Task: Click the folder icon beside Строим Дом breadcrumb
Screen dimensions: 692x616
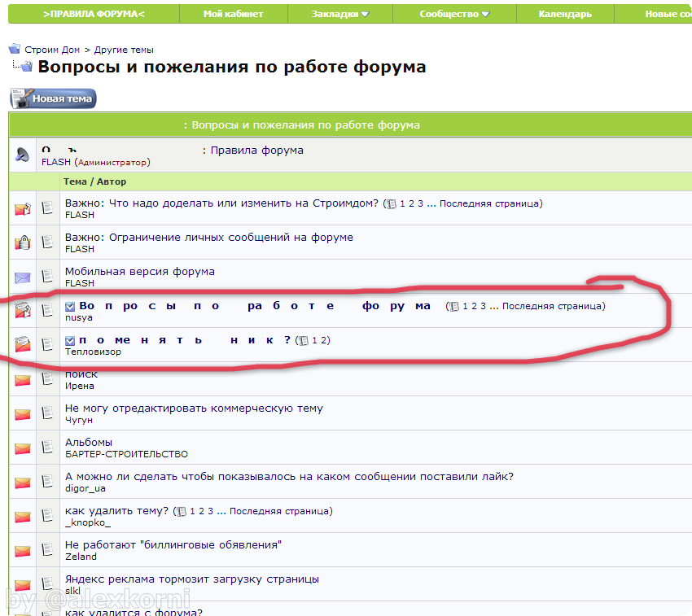Action: [15, 49]
